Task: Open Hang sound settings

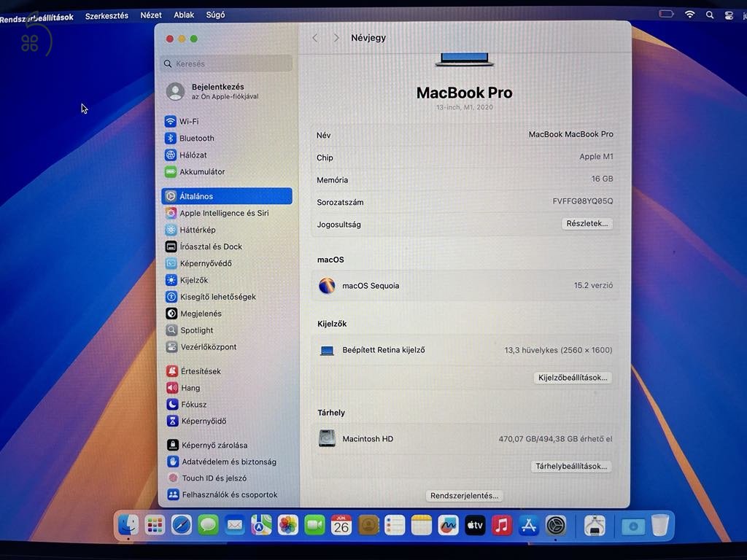Action: coord(183,388)
